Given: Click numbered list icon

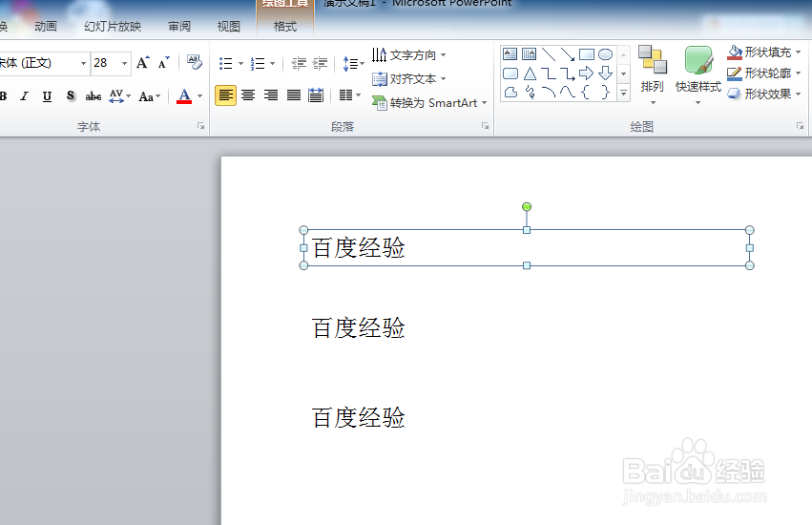Looking at the screenshot, I should click(x=258, y=64).
